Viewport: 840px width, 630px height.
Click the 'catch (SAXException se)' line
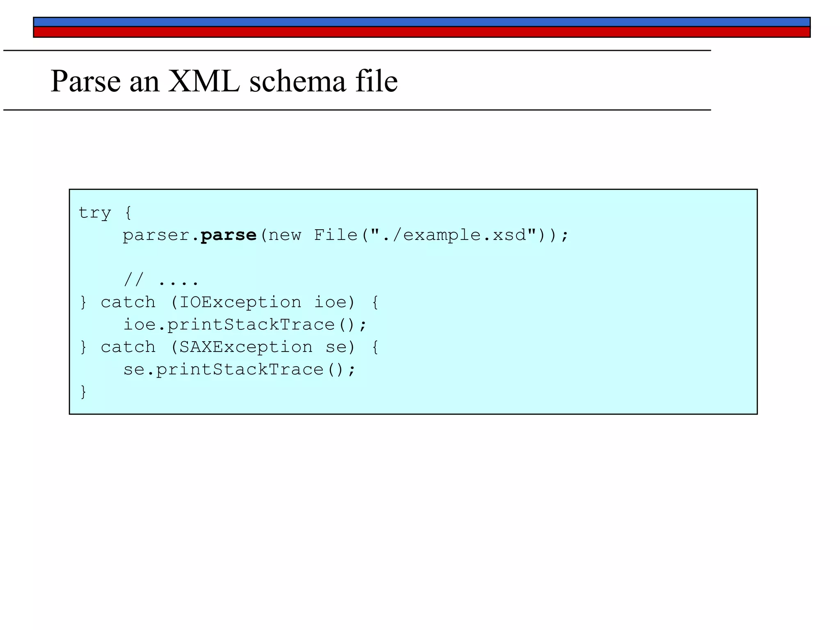point(229,347)
